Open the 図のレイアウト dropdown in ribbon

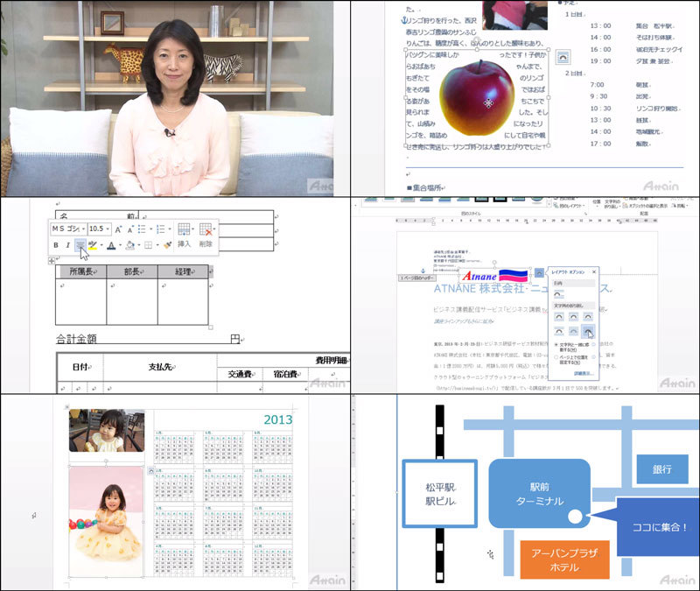[x=570, y=206]
